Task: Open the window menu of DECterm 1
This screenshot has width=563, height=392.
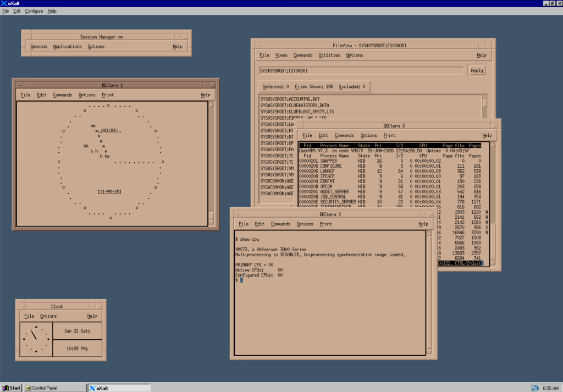Action: coord(18,85)
